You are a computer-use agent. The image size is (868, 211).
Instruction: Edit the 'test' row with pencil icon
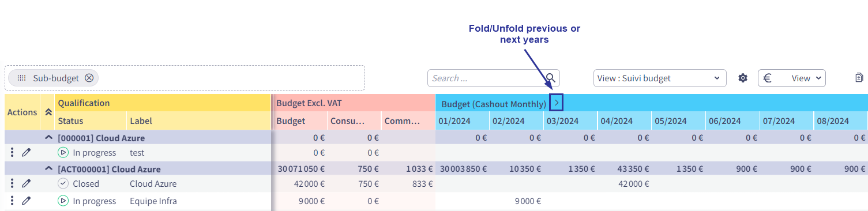(26, 153)
